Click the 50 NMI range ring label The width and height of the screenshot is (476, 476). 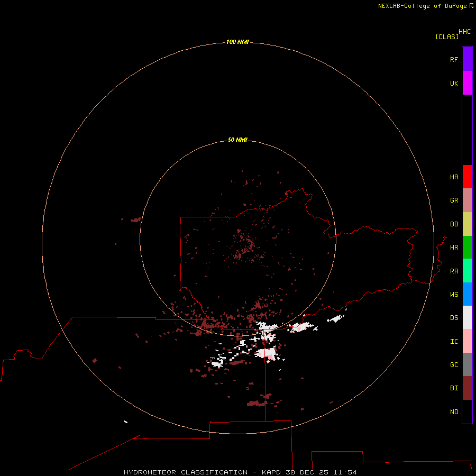(x=237, y=140)
